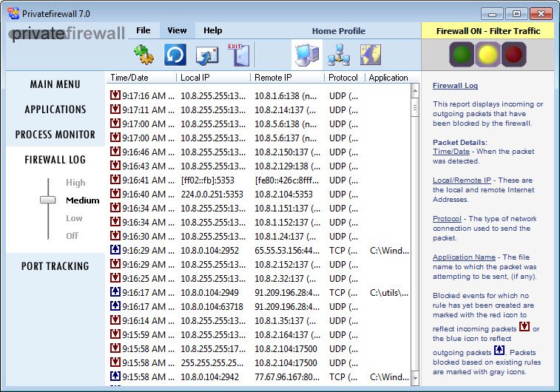Screen dimensions: 560x392
Task: Click red incoming icon on 9:16:14 AM row
Action: [115, 320]
